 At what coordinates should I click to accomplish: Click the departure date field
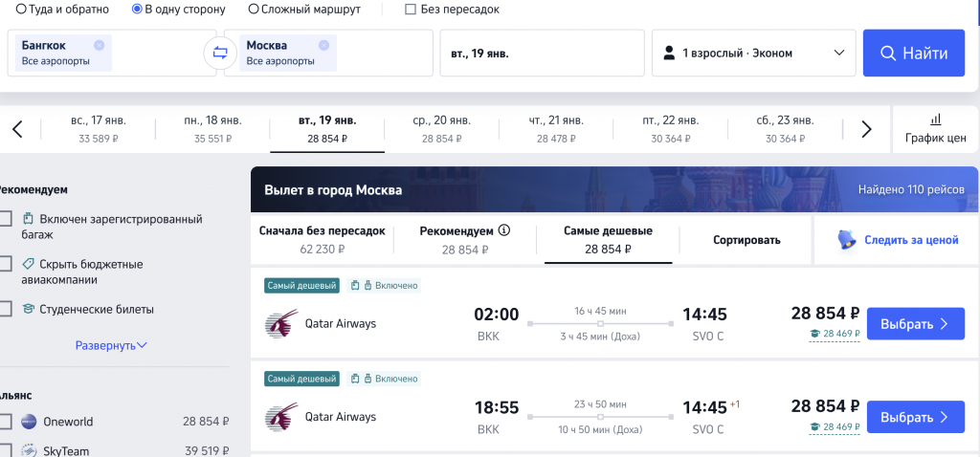542,54
